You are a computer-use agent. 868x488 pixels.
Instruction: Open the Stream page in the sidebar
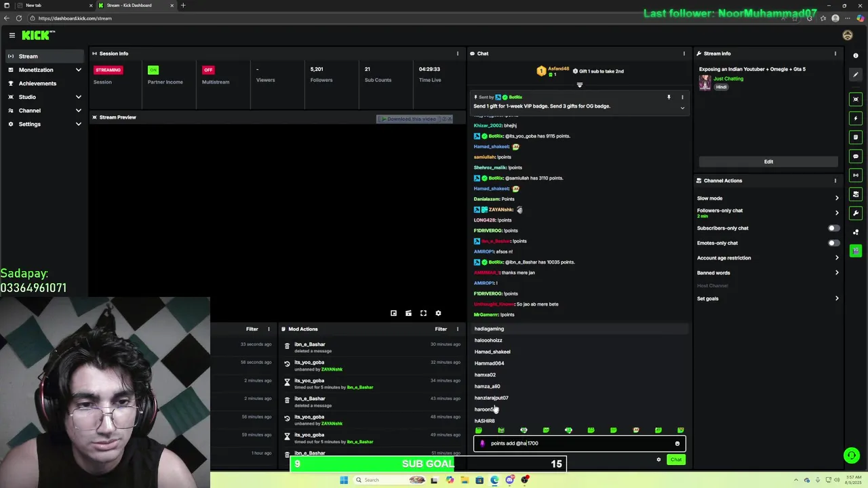pos(44,56)
